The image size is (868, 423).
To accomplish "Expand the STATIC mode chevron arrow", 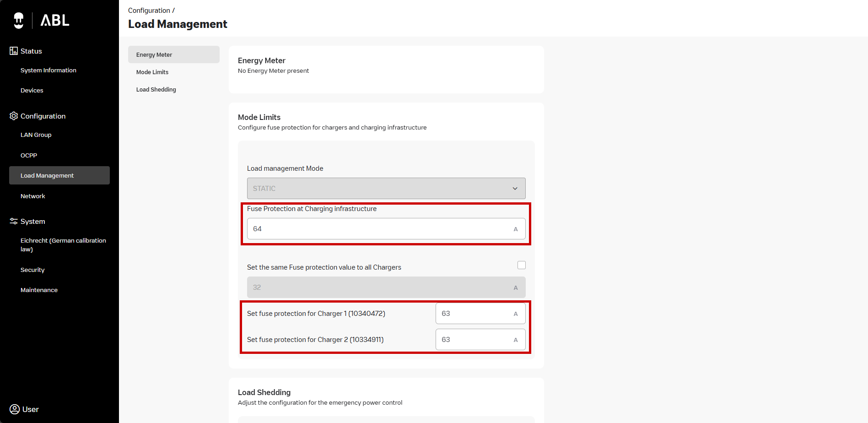I will click(x=515, y=189).
